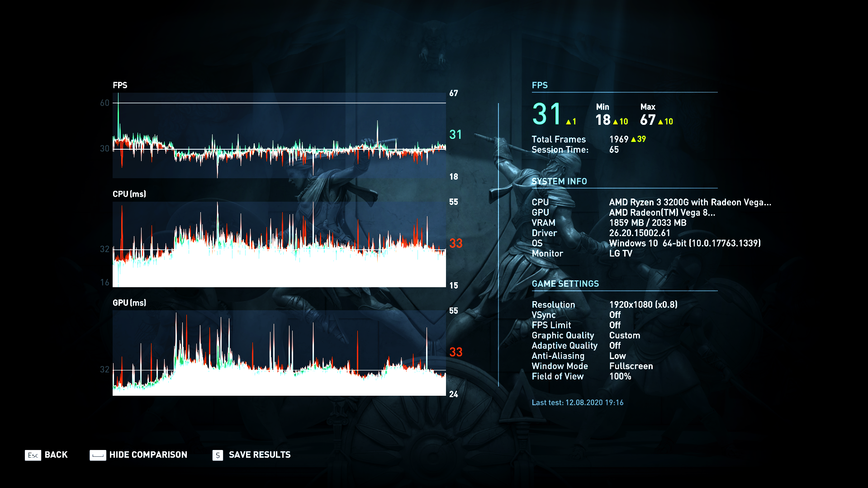Click the 60 axis label on FPS graph
Image resolution: width=868 pixels, height=488 pixels.
point(104,103)
